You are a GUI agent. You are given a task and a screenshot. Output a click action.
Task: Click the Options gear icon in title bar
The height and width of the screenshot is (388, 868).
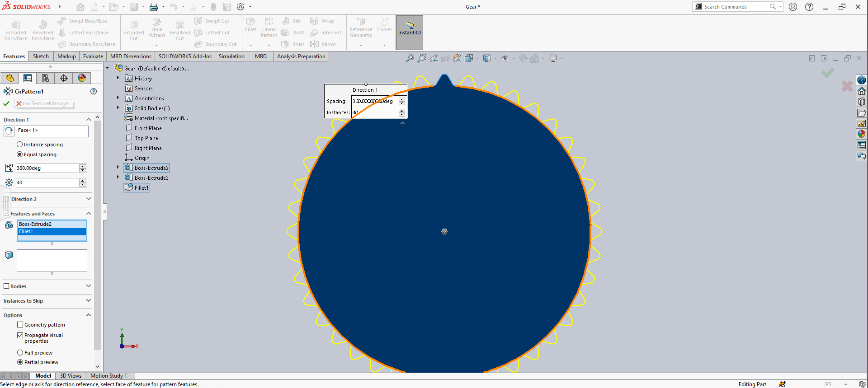241,7
